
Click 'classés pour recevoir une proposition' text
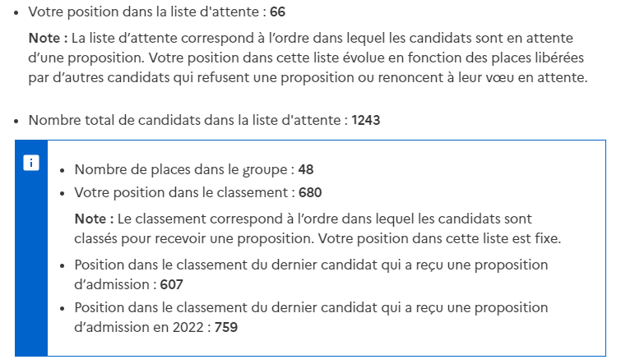[x=194, y=238]
